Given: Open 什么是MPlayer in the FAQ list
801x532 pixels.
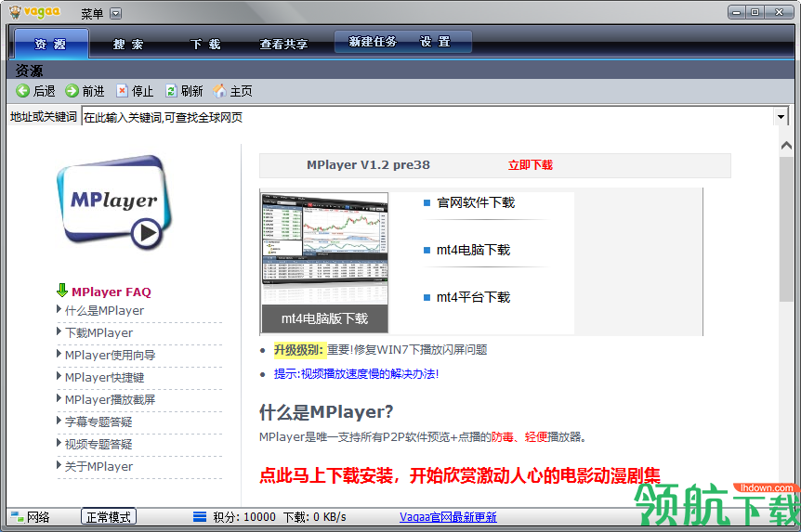Looking at the screenshot, I should [x=104, y=310].
